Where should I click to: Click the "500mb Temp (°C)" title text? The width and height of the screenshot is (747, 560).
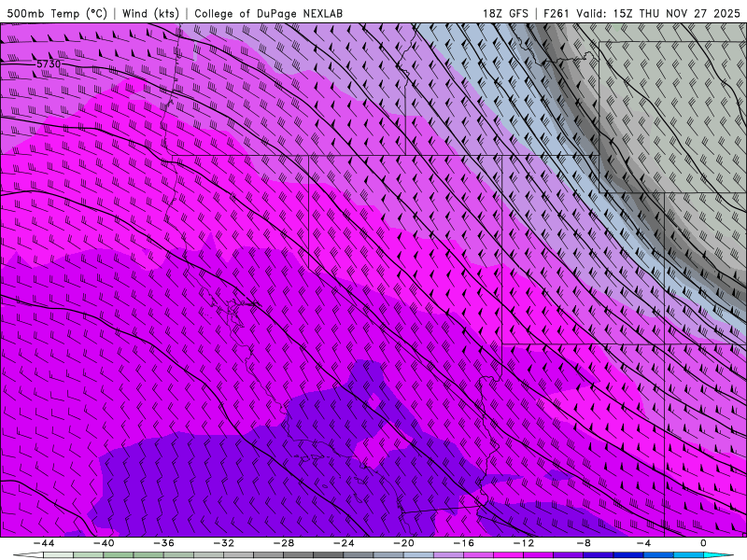pos(57,13)
